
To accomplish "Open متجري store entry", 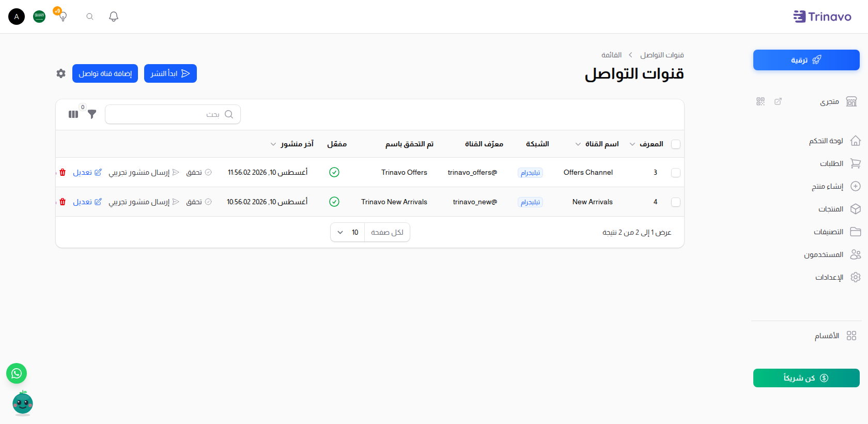I will [x=838, y=101].
